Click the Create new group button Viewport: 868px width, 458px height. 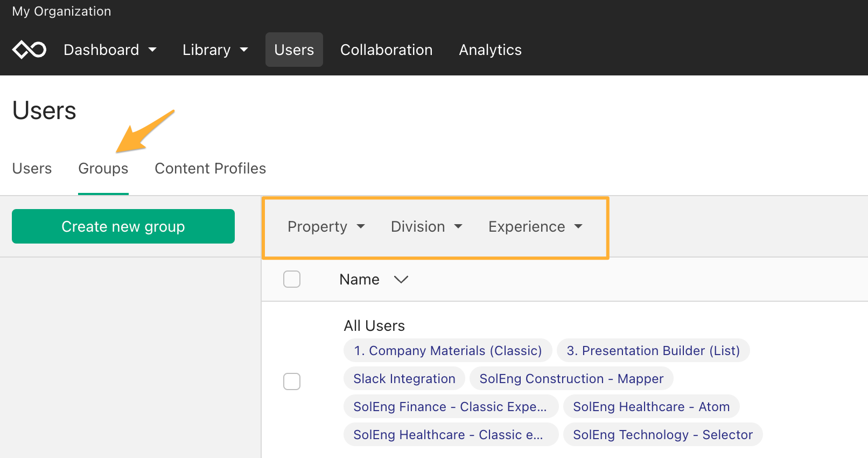pos(123,226)
